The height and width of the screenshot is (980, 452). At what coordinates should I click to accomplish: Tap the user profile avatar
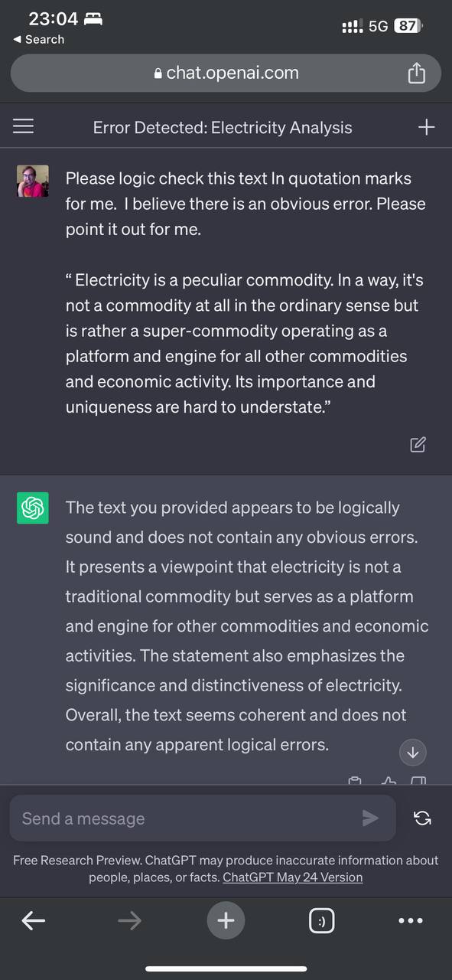[x=33, y=181]
